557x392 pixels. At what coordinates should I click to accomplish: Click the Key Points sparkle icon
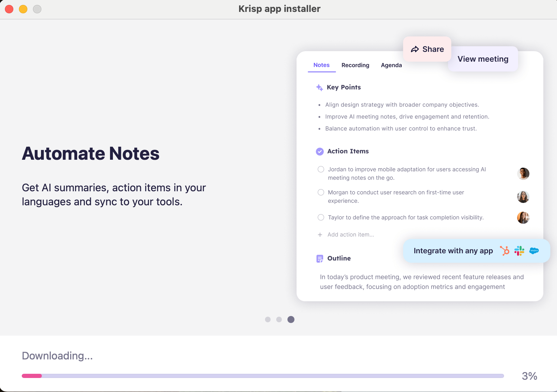click(319, 88)
